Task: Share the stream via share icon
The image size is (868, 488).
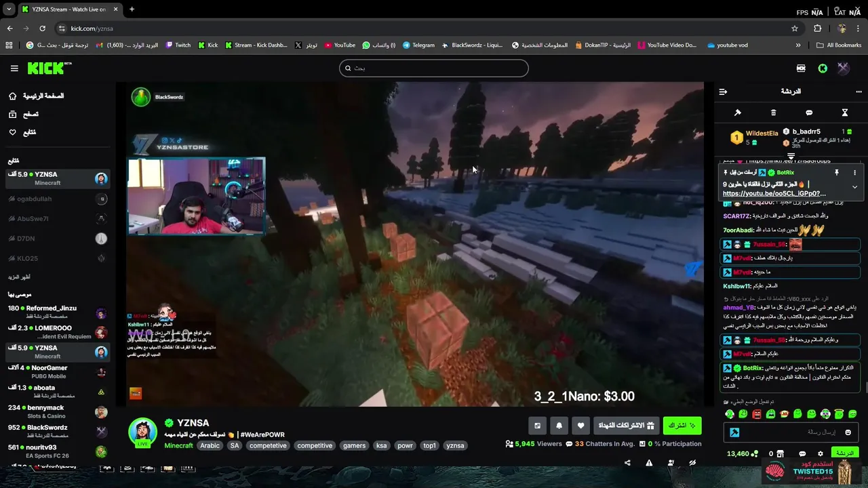Action: coord(627,463)
